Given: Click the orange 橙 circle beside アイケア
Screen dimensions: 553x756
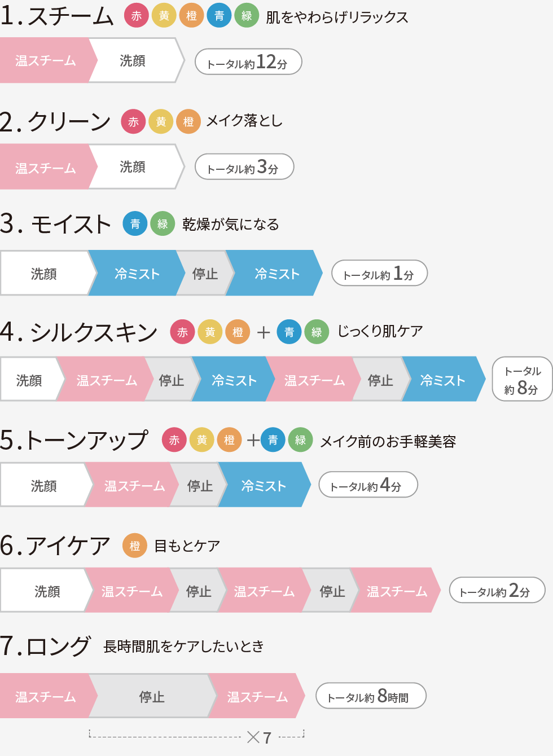Looking at the screenshot, I should [x=135, y=546].
